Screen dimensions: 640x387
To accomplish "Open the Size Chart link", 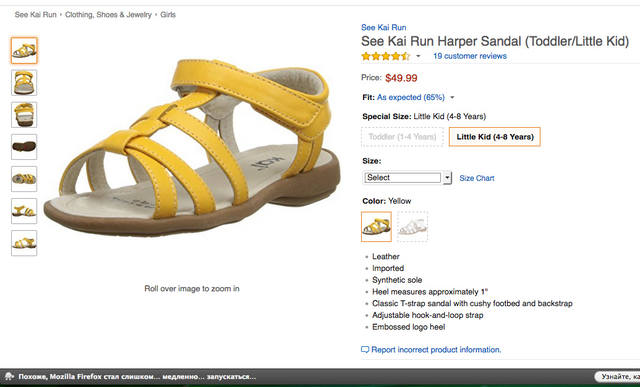I will [x=477, y=178].
